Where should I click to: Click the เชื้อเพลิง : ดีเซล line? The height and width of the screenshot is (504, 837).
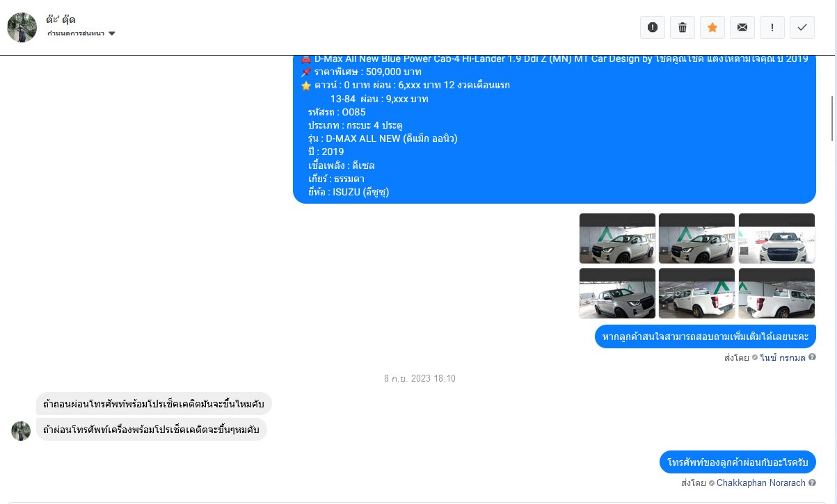click(342, 165)
